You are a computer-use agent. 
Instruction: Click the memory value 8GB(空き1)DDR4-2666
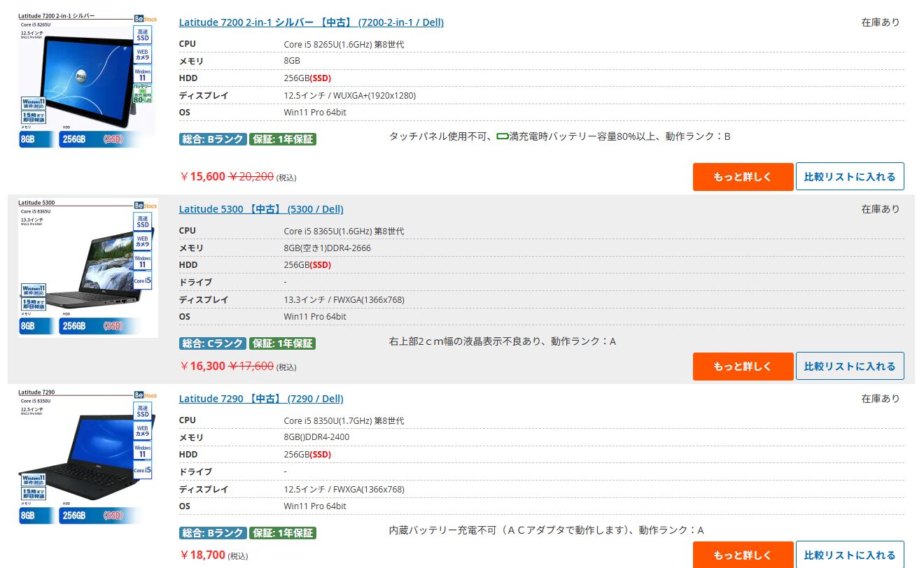[x=328, y=248]
